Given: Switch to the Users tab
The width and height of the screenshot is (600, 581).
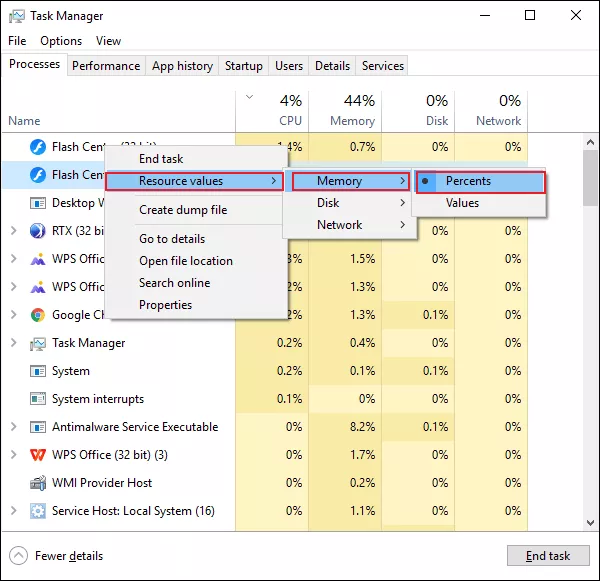Looking at the screenshot, I should (289, 66).
